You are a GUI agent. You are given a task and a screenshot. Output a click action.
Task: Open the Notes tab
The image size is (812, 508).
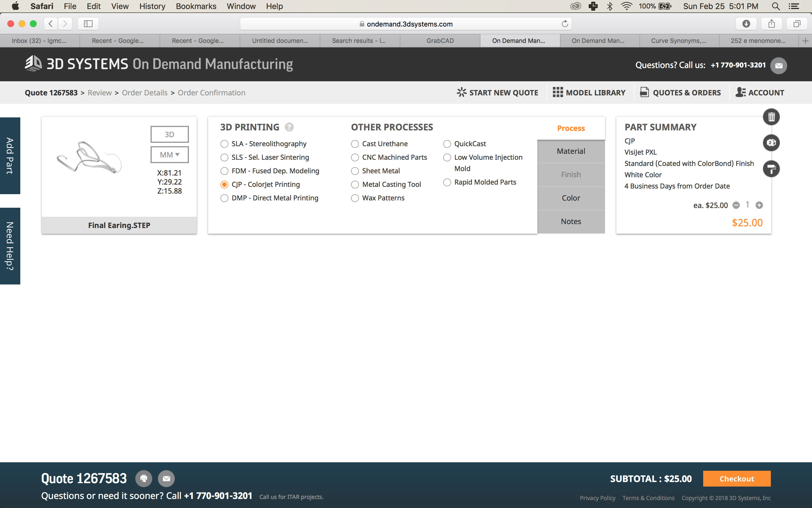pyautogui.click(x=571, y=222)
